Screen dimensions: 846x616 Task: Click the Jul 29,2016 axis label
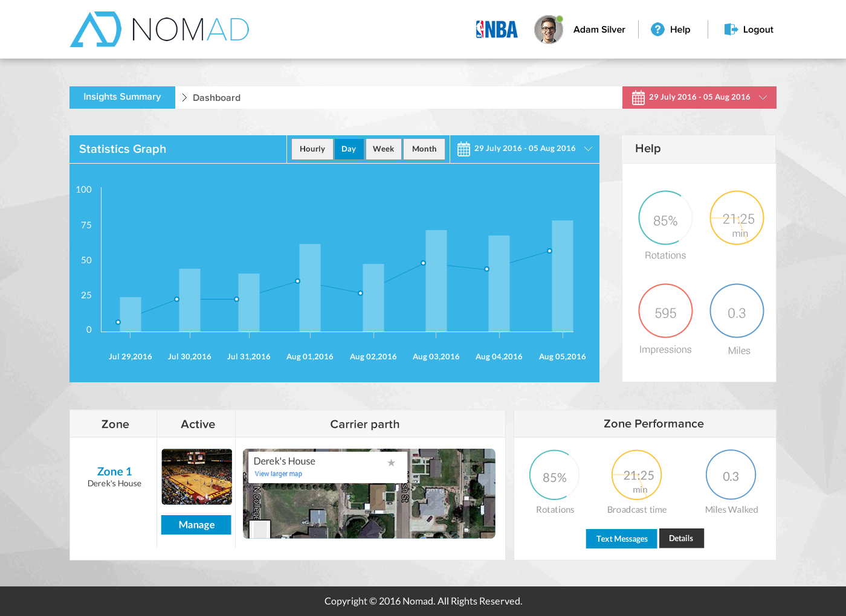click(130, 357)
